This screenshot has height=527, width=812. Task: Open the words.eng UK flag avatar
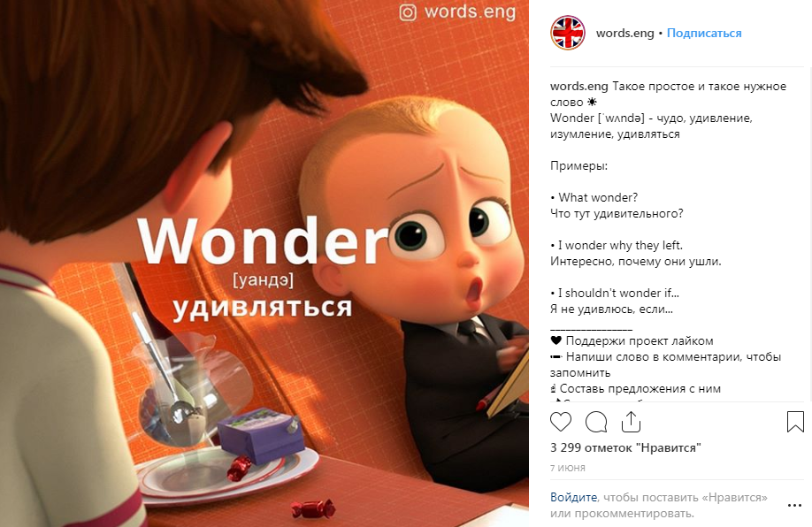[568, 33]
